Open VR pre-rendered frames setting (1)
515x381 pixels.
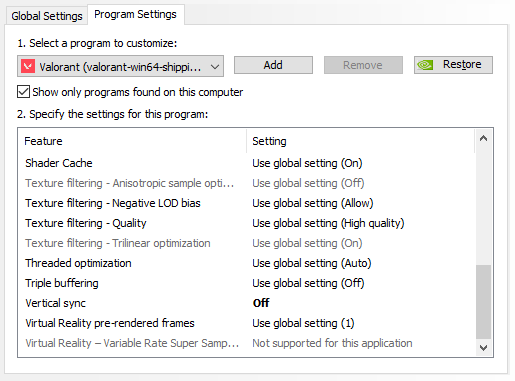coord(303,323)
